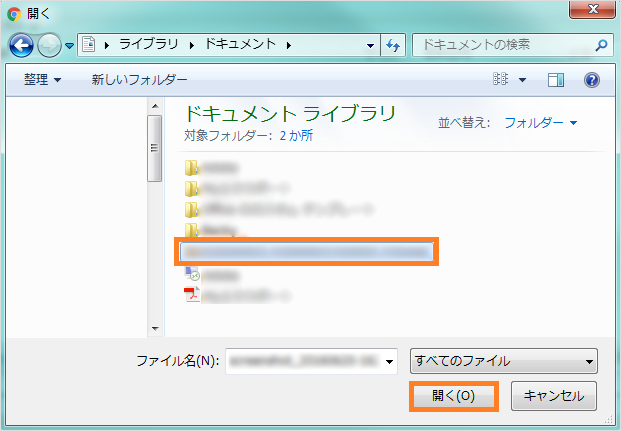Open the view options dropdown arrow

point(524,79)
